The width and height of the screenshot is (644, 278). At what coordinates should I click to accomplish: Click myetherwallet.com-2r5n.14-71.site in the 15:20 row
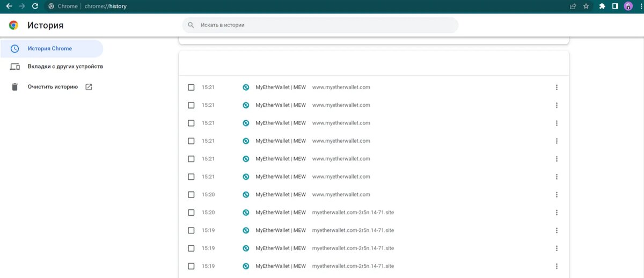[353, 213]
